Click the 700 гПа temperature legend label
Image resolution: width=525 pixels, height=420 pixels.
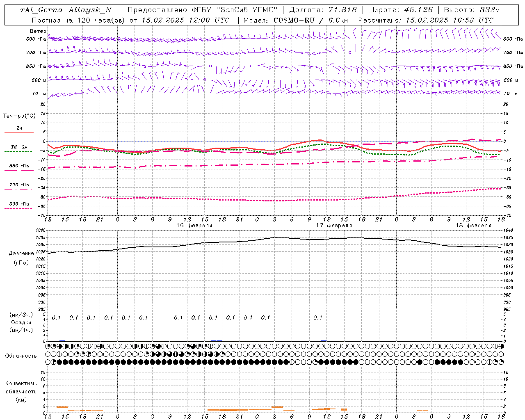[19, 185]
